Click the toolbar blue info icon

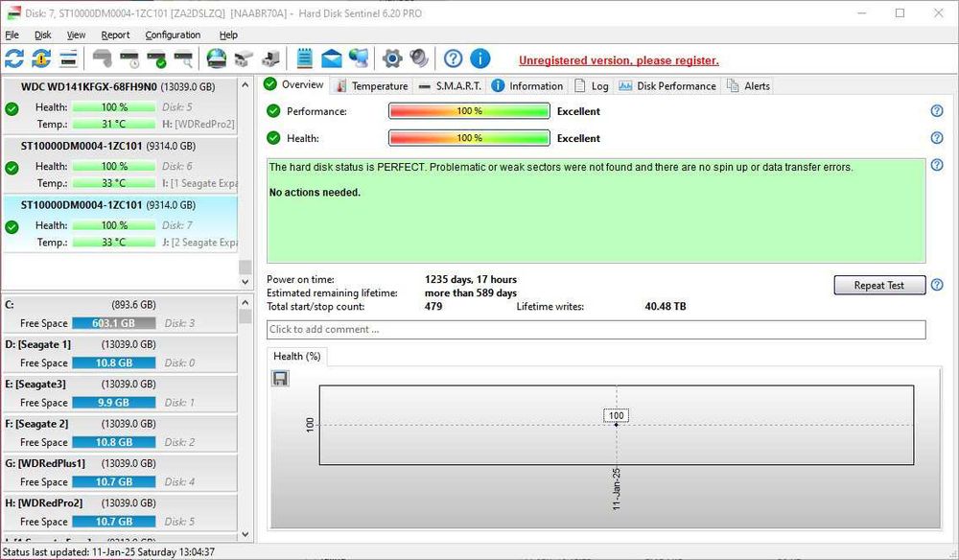coord(480,58)
